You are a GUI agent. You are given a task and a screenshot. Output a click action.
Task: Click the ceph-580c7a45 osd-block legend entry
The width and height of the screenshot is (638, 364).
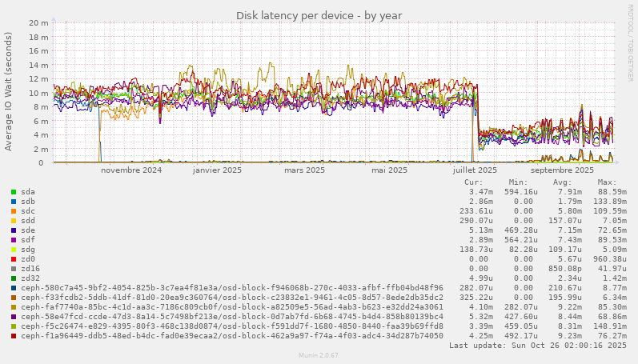pyautogui.click(x=232, y=288)
